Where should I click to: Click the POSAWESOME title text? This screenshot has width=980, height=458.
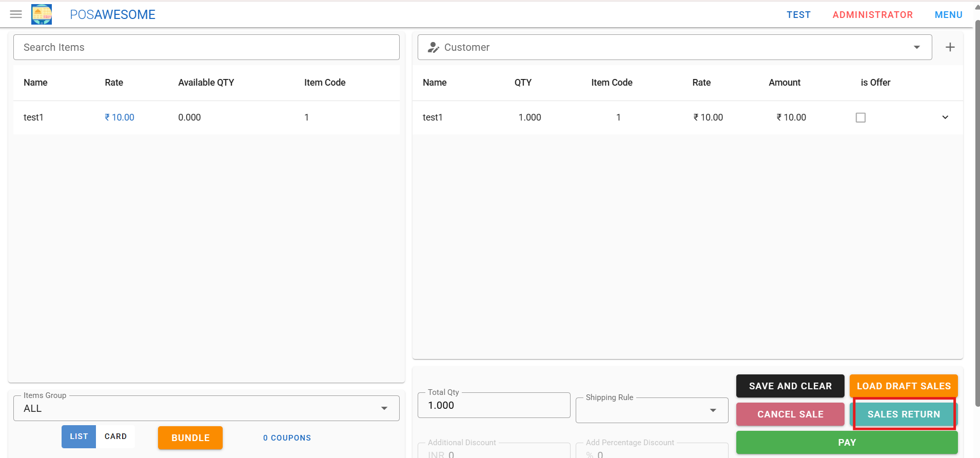coord(112,14)
